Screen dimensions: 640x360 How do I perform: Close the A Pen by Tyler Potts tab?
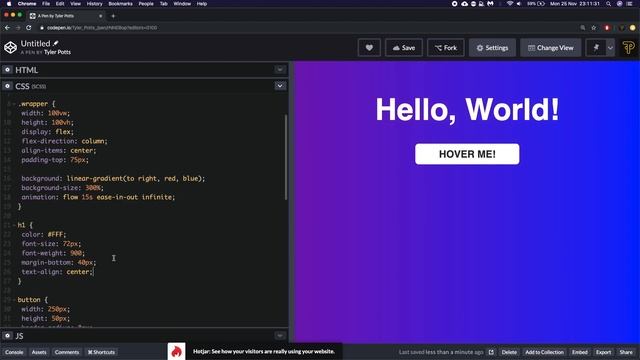coord(100,16)
